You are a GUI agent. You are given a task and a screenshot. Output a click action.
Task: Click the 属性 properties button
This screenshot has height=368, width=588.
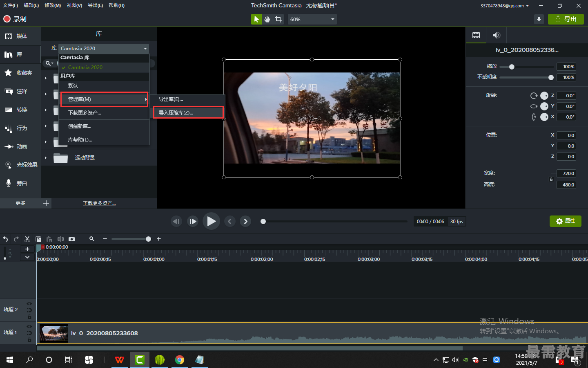point(566,221)
